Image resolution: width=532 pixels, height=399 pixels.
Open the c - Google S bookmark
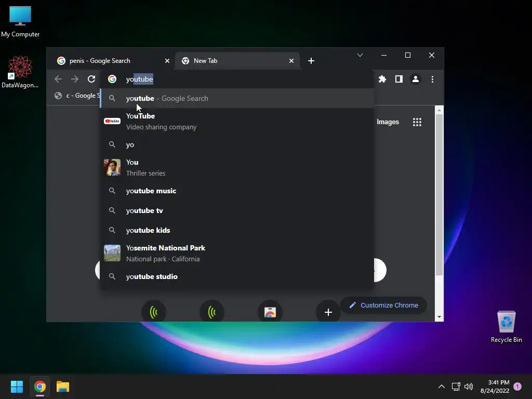pyautogui.click(x=77, y=96)
